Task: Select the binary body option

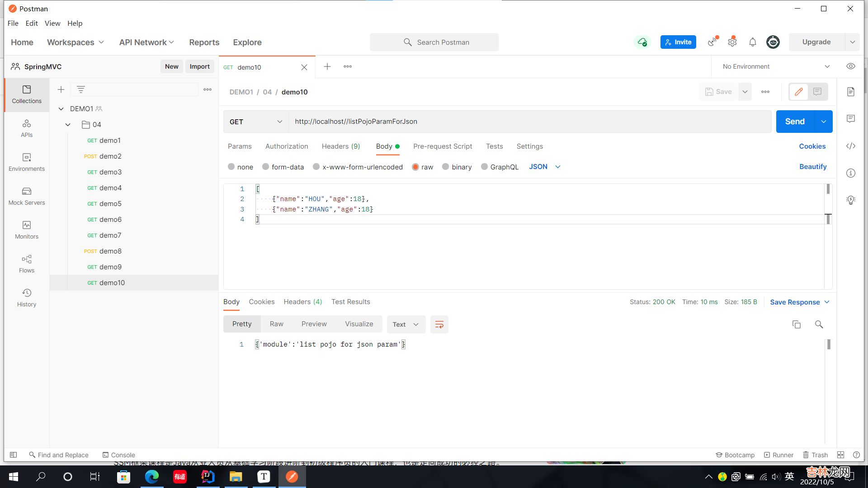Action: point(446,167)
